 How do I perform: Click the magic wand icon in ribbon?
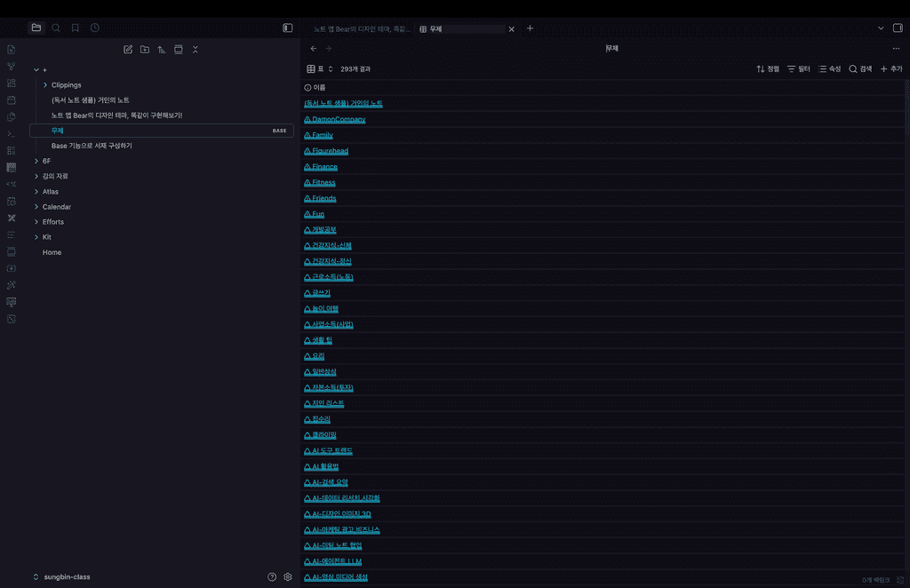(x=11, y=285)
